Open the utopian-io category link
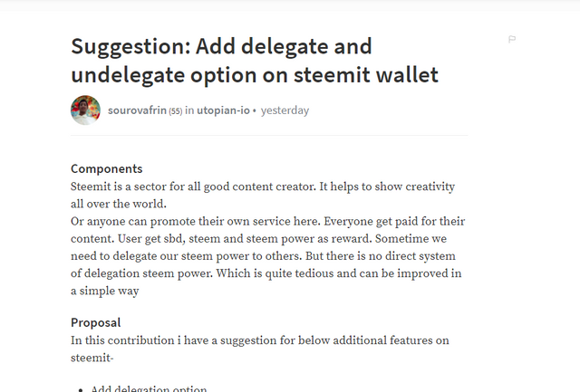580x392 pixels. (x=223, y=110)
